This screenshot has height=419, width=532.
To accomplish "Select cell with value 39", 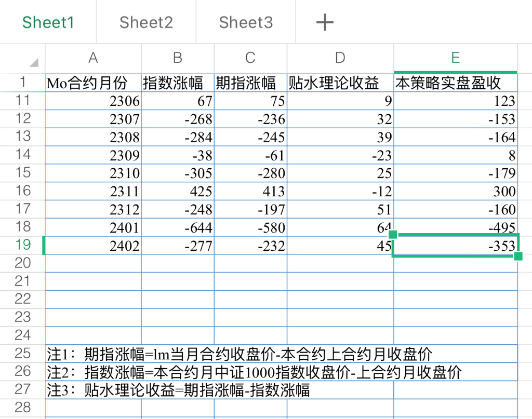I will tap(340, 137).
